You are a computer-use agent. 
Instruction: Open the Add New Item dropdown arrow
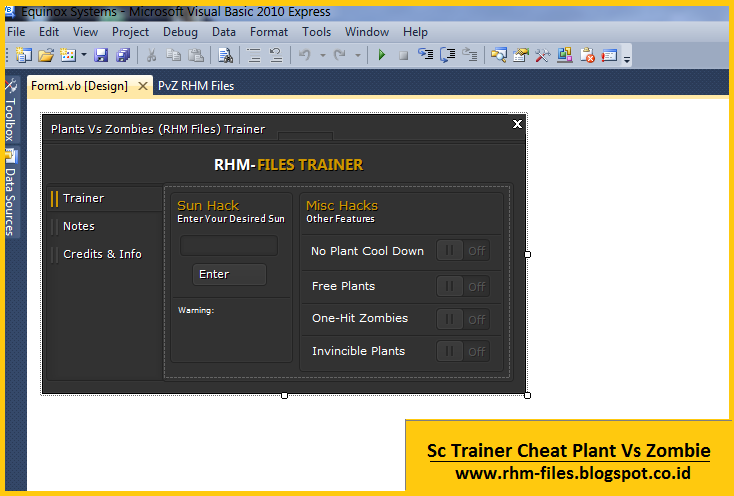coord(84,55)
